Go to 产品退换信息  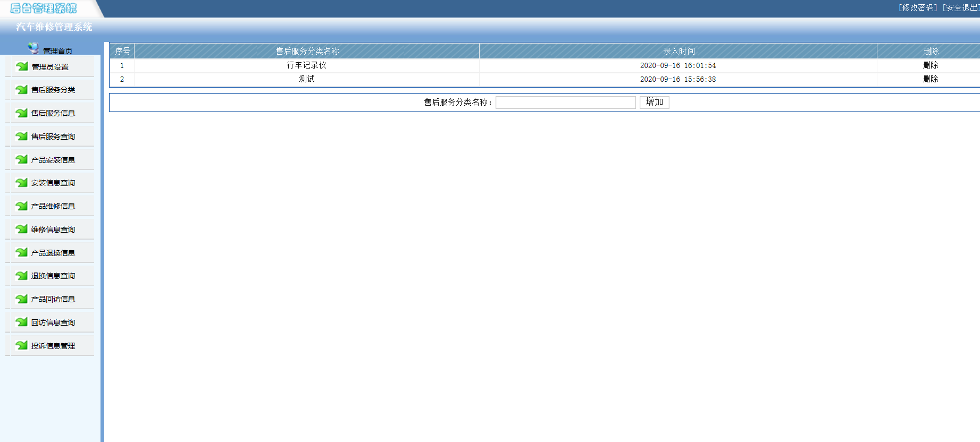tap(53, 253)
